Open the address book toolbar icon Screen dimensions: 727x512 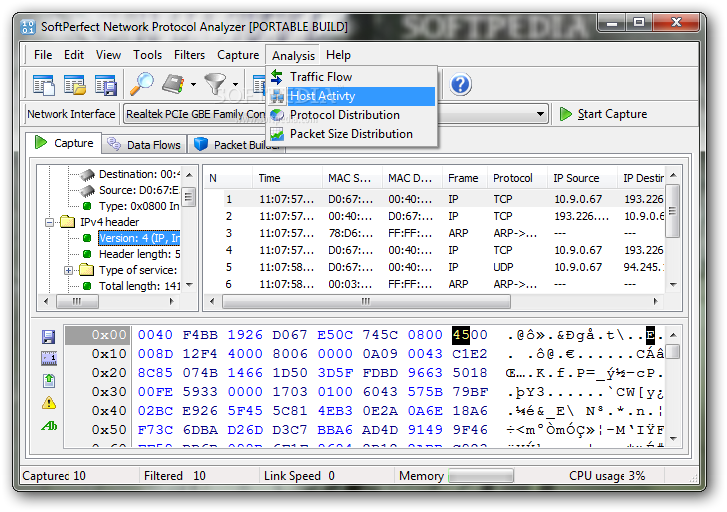click(x=174, y=84)
